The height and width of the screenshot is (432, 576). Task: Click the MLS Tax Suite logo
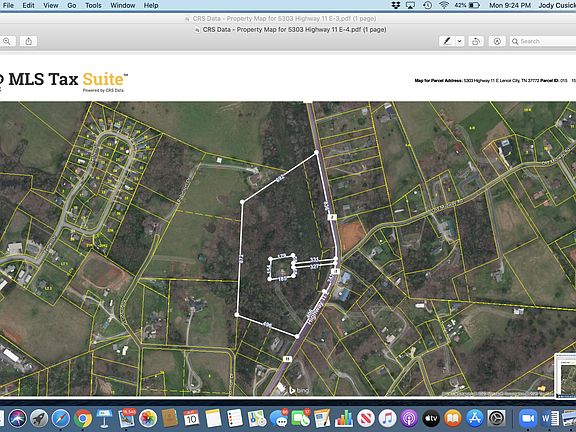coord(63,81)
